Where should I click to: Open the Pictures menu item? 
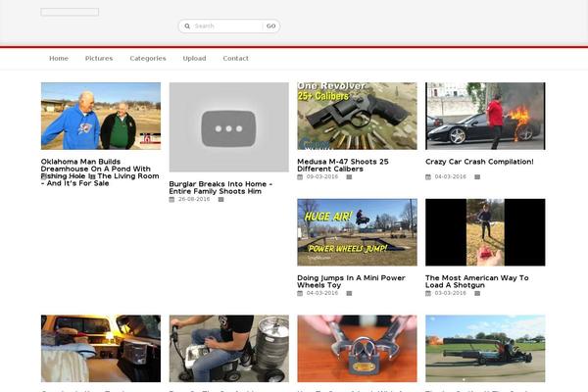[99, 59]
